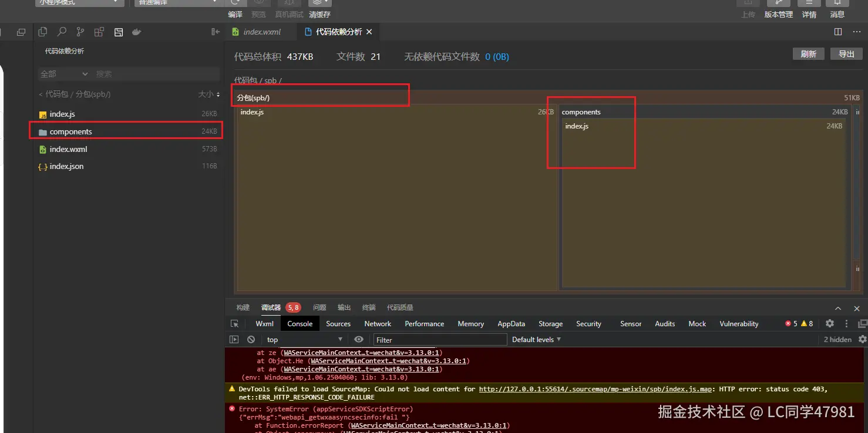Image resolution: width=868 pixels, height=433 pixels.
Task: Select the components folder in file list
Action: [127, 131]
